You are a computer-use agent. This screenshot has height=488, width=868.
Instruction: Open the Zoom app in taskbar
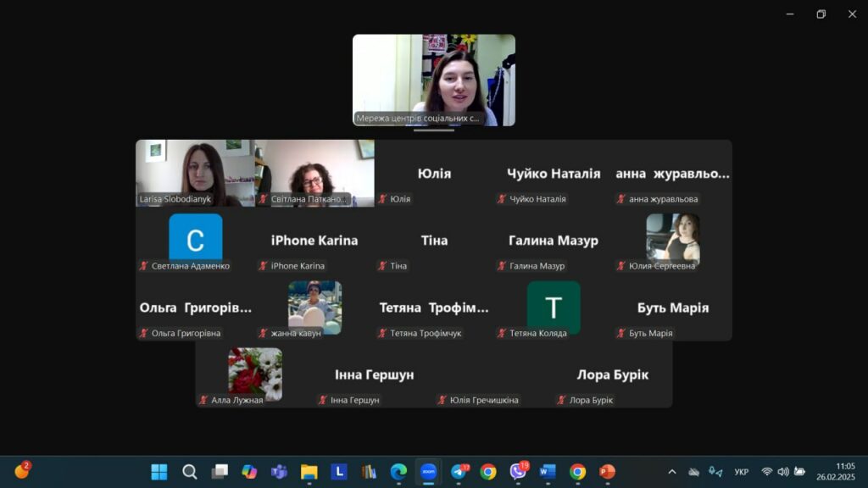[x=428, y=472]
